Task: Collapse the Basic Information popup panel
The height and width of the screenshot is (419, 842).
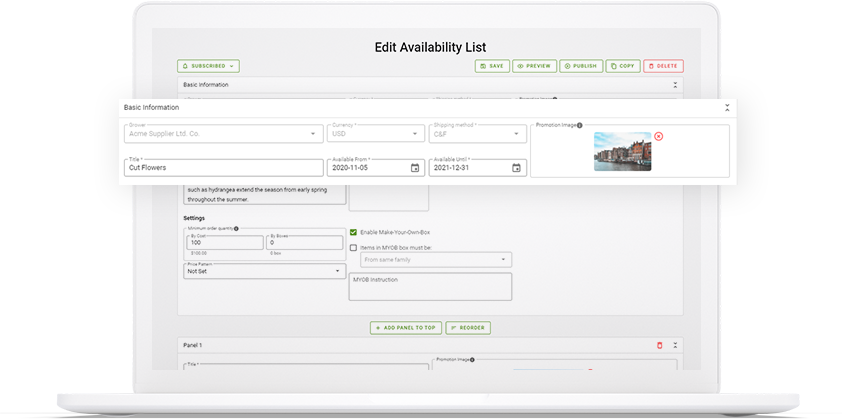Action: pyautogui.click(x=727, y=107)
